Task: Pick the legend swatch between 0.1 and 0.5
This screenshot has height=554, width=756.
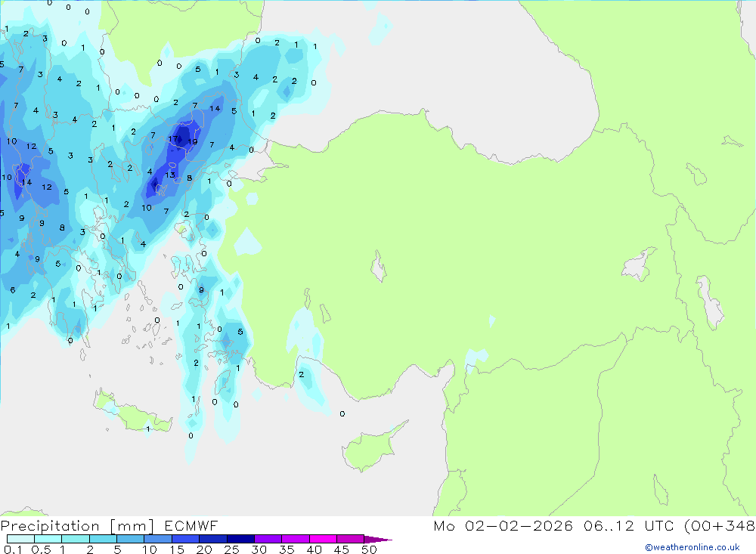Action: pos(20,539)
